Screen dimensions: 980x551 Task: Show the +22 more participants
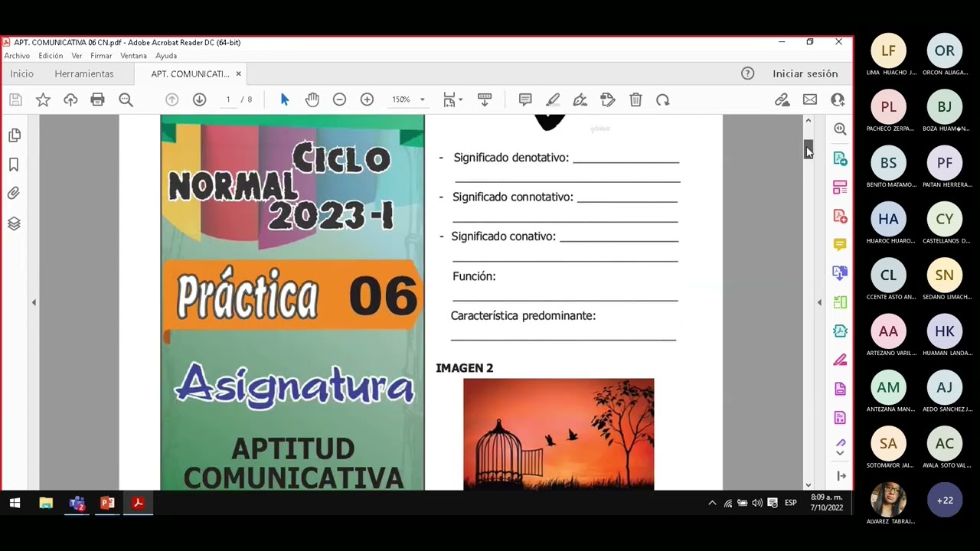[x=945, y=500]
